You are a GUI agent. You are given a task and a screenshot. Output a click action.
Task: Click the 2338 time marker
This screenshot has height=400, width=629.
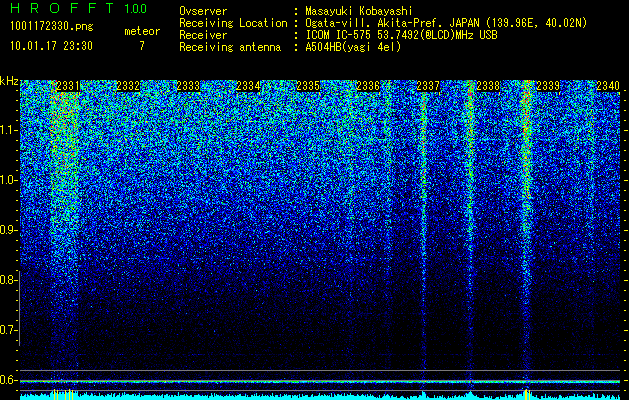click(488, 86)
